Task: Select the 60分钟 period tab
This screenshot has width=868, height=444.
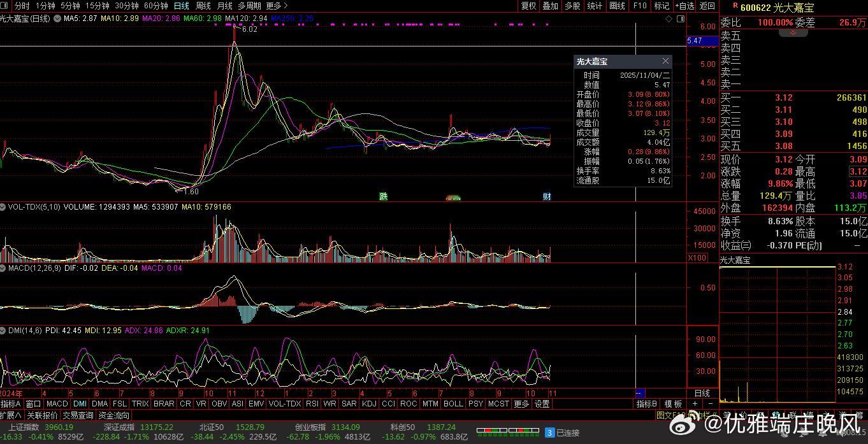Action: click(156, 6)
